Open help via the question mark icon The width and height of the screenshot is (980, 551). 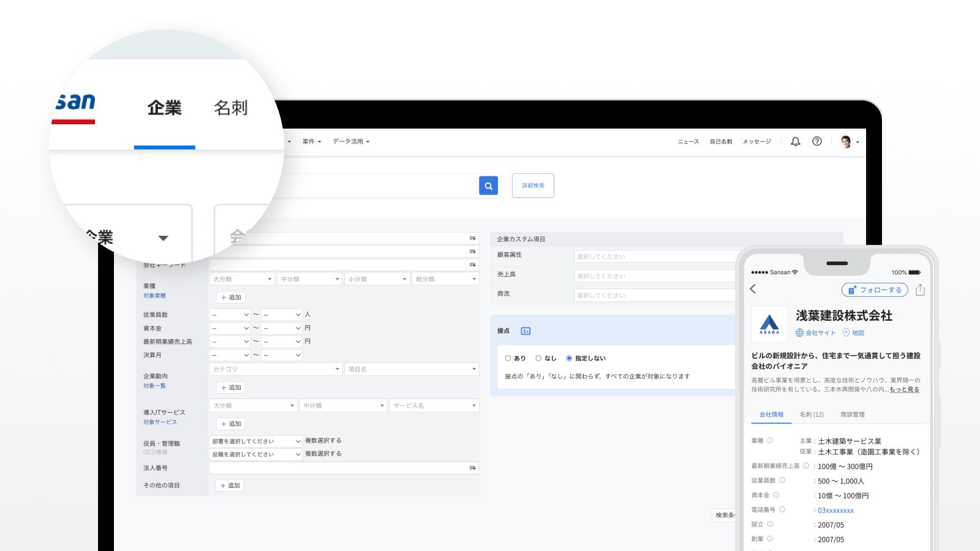[817, 141]
